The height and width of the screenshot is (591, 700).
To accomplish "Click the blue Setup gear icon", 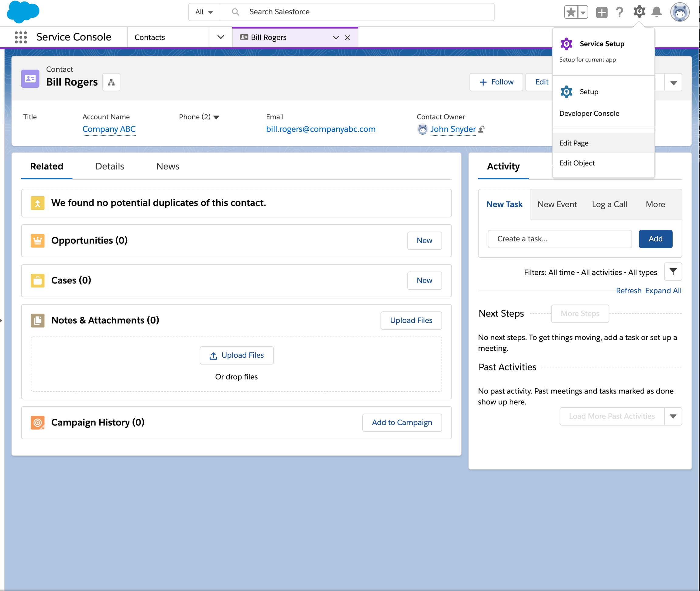I will tap(566, 92).
